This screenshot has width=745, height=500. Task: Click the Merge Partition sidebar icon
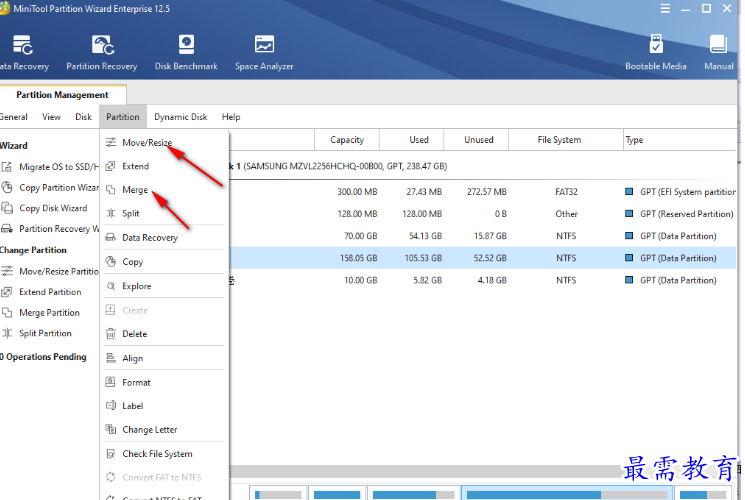point(7,312)
